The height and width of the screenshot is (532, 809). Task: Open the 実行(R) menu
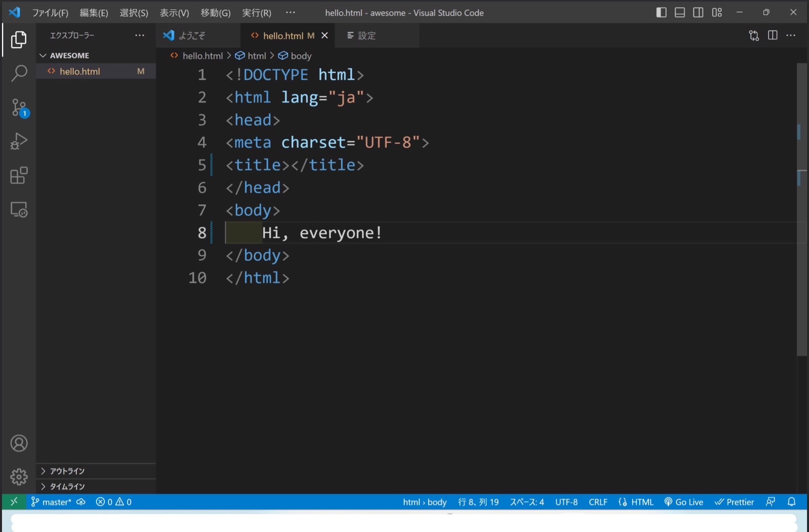256,13
